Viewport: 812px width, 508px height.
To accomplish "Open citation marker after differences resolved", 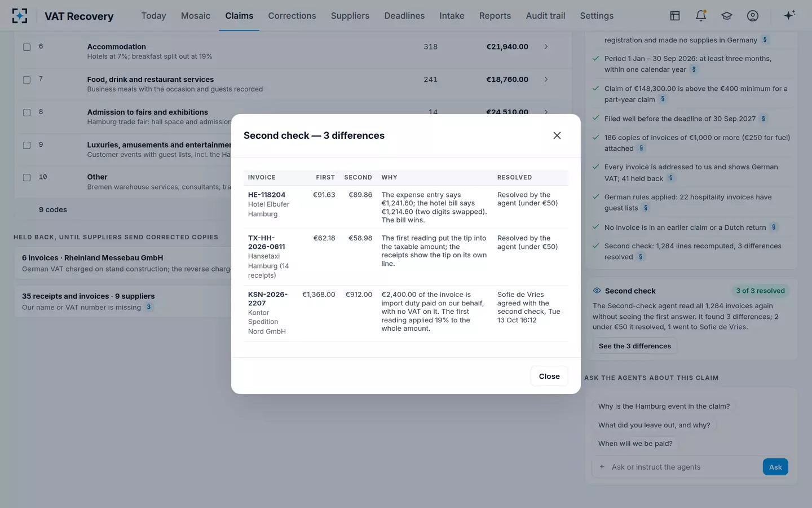I will (641, 257).
